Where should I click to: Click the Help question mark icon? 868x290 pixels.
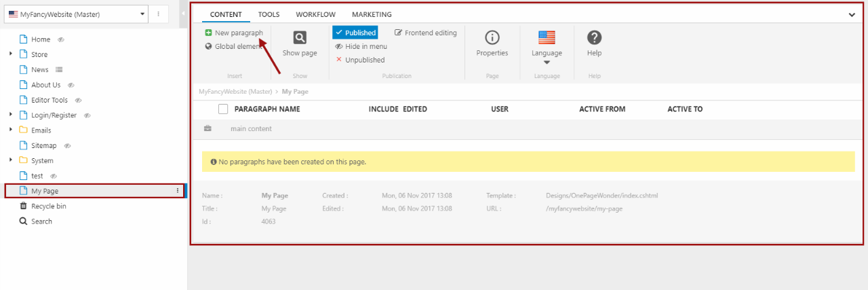click(x=594, y=38)
